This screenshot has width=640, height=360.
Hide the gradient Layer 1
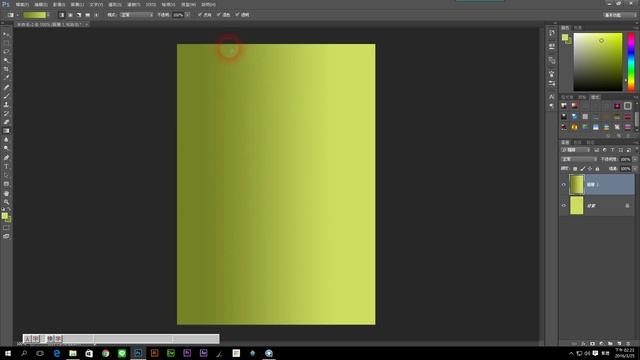(564, 184)
